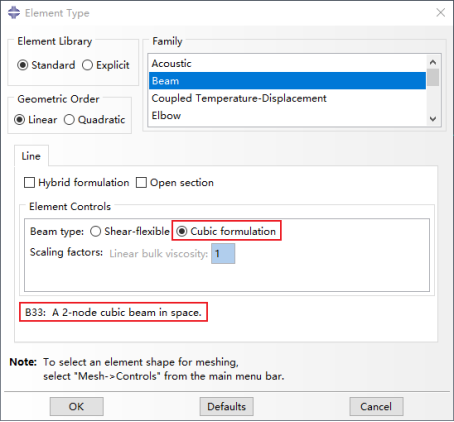Choose Elbow from the Family list

point(287,115)
